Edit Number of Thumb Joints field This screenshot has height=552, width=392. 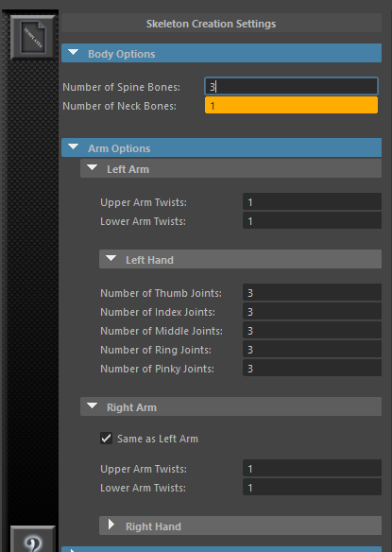click(312, 293)
